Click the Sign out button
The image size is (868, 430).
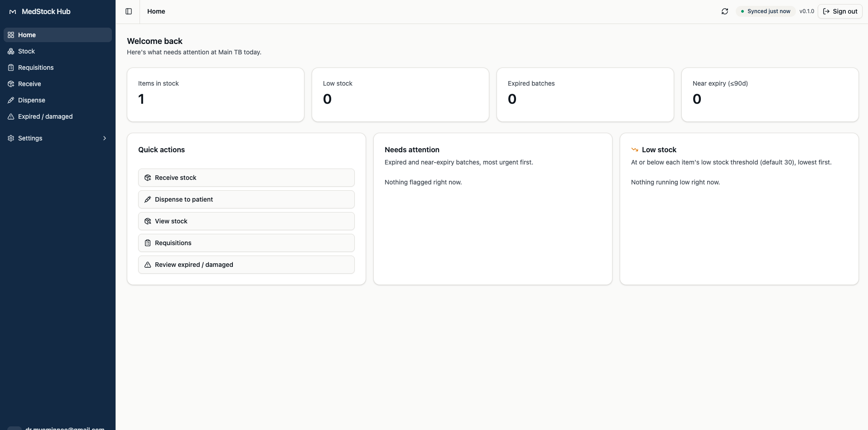coord(840,11)
